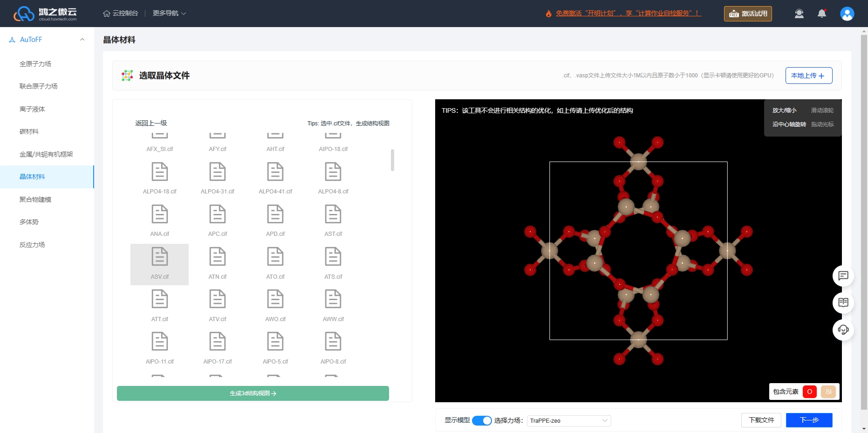Select the AlPO-11.cif file icon
Image resolution: width=868 pixels, height=433 pixels.
coord(160,342)
